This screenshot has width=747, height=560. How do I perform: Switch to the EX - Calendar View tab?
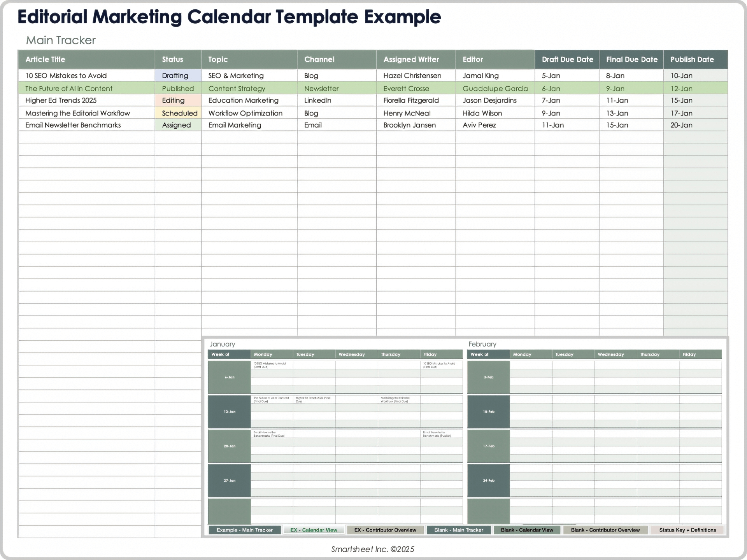[314, 530]
